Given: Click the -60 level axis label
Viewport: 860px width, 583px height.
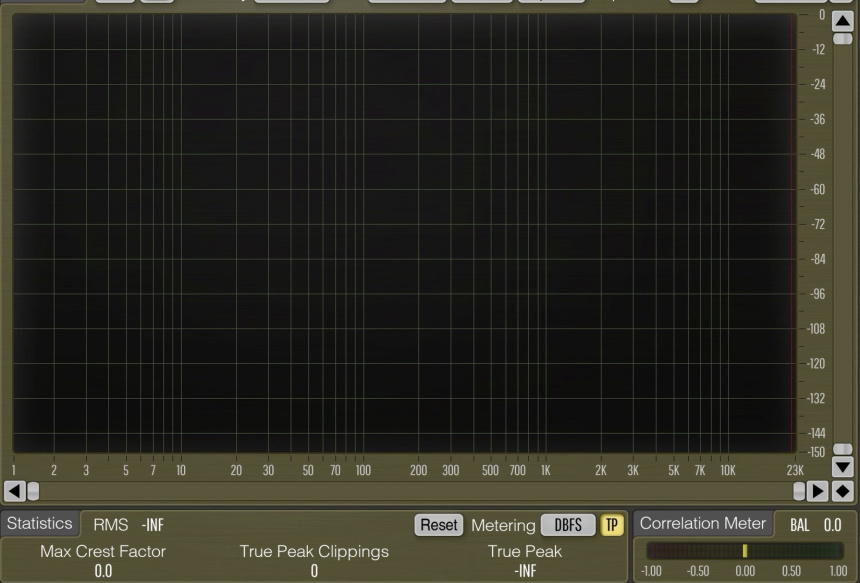Looking at the screenshot, I should pos(817,189).
